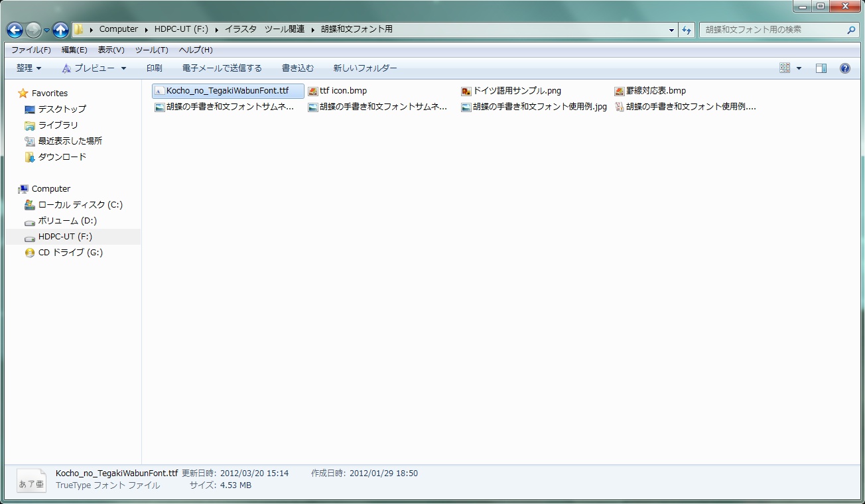Click the blue Help question mark icon
The height and width of the screenshot is (504, 865).
[x=845, y=68]
